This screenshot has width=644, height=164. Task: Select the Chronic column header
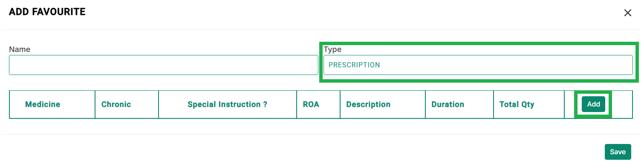pos(116,104)
